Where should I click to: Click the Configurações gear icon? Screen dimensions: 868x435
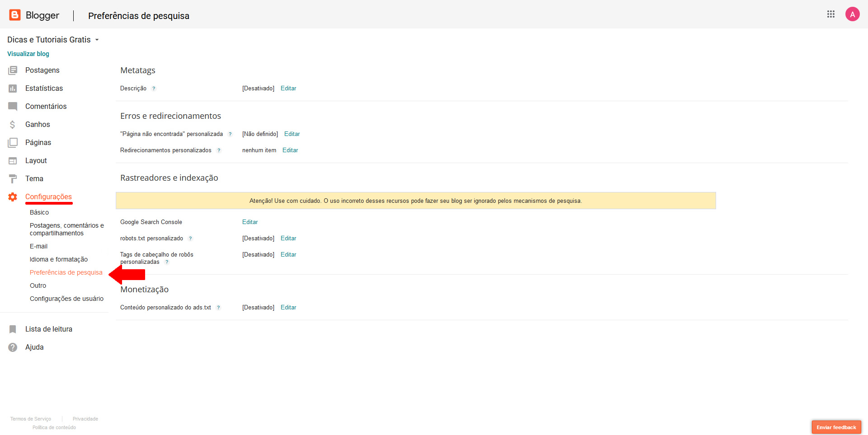pyautogui.click(x=13, y=197)
